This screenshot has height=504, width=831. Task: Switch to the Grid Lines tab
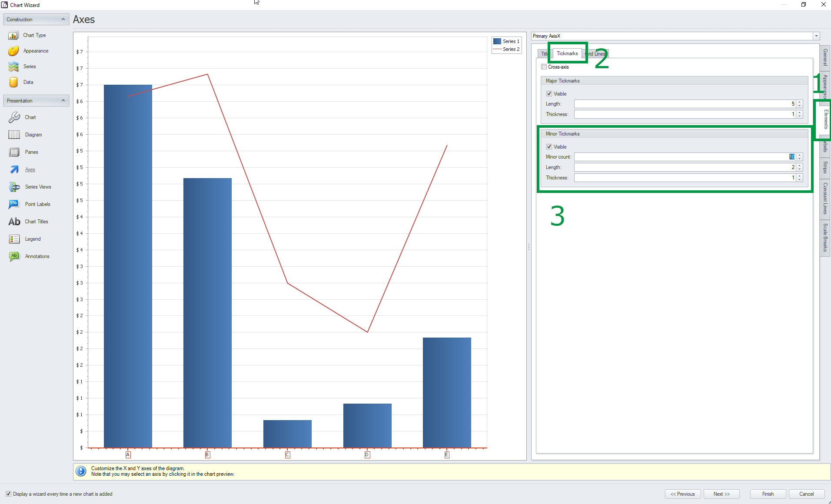(x=596, y=53)
